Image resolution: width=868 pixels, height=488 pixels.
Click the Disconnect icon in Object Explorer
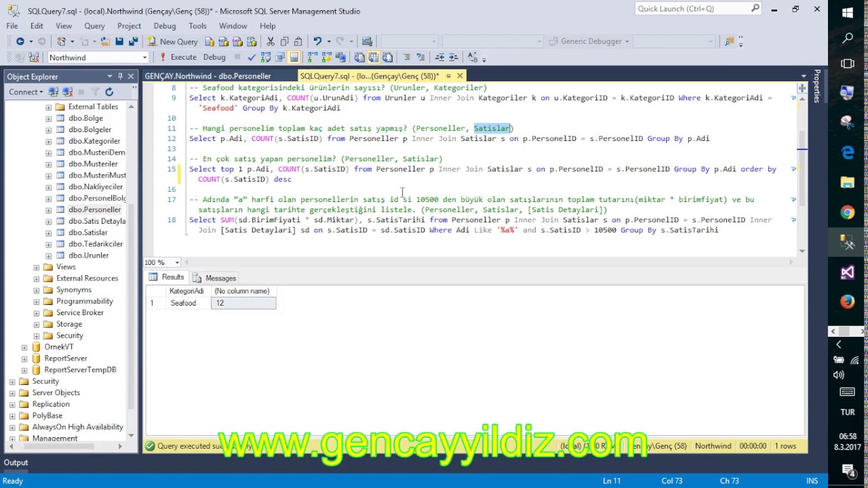coord(67,91)
